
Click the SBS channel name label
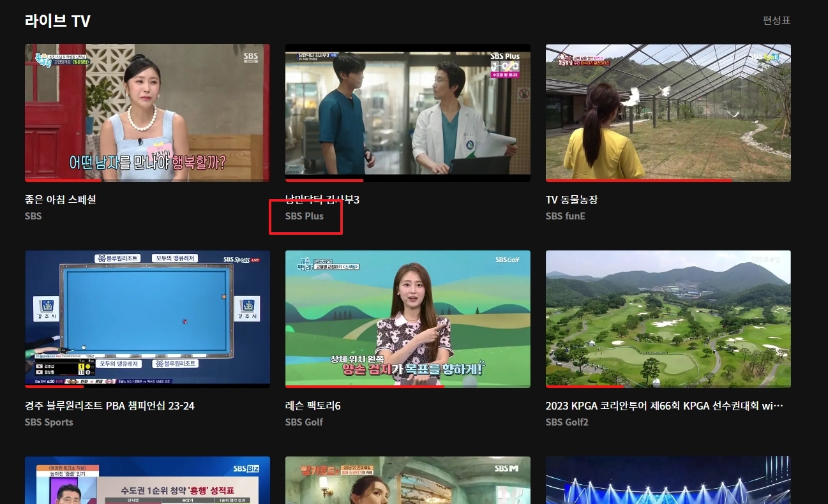33,216
